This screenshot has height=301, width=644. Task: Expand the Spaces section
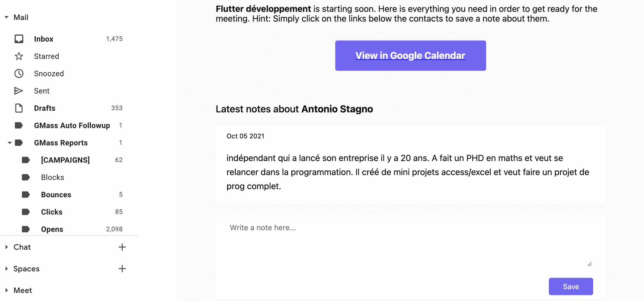click(x=6, y=269)
